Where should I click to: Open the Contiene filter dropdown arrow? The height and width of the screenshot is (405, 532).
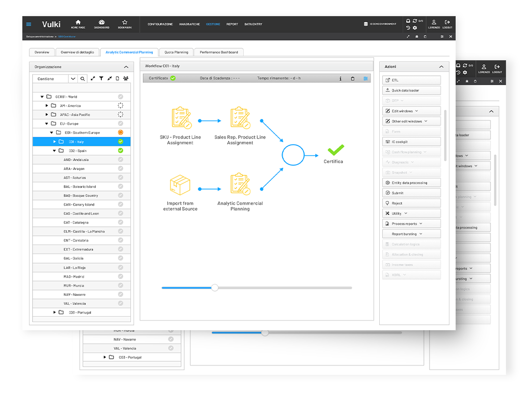pyautogui.click(x=73, y=79)
